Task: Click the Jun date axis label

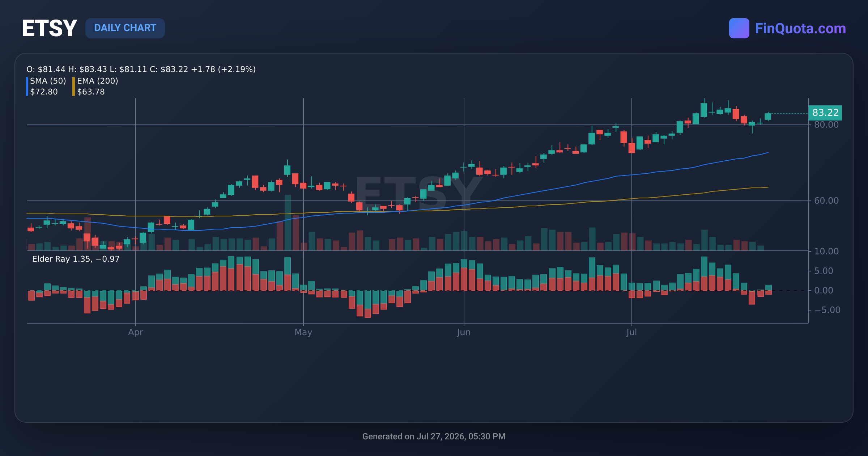Action: point(464,332)
